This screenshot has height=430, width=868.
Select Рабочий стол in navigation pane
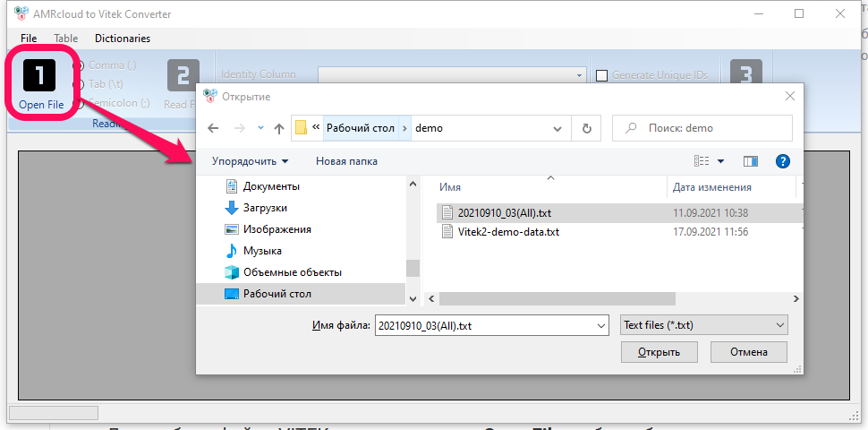click(x=302, y=294)
